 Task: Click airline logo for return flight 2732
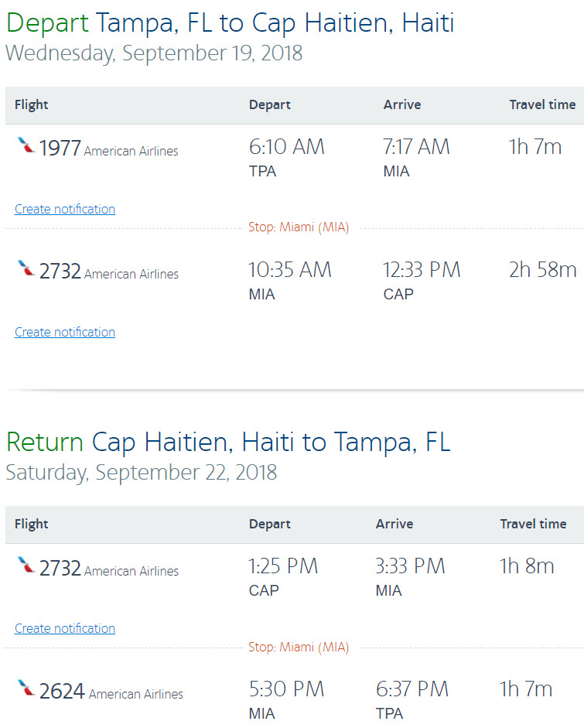click(26, 565)
